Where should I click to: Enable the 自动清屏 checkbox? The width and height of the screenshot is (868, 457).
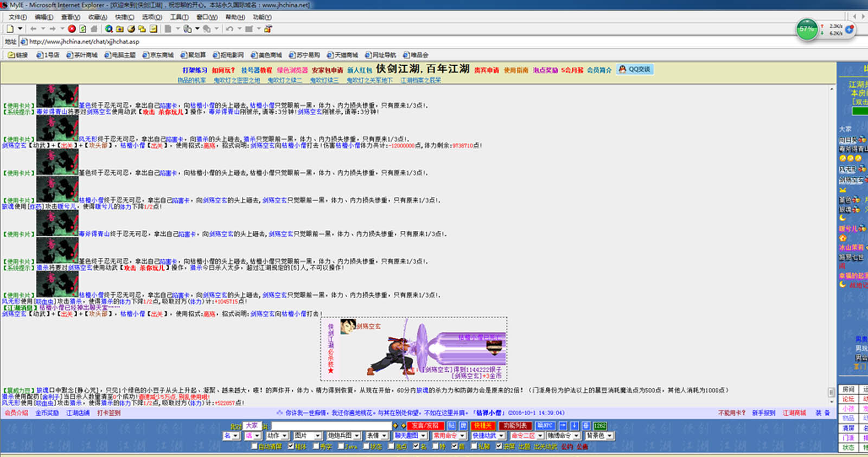tap(254, 447)
